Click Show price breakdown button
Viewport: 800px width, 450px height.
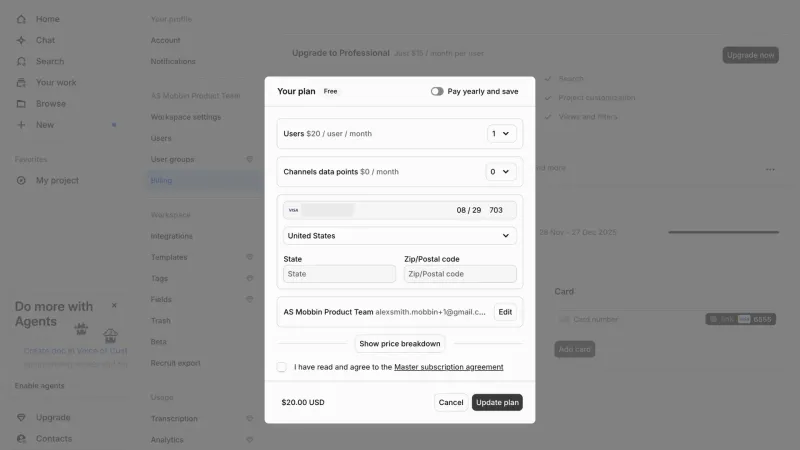399,344
